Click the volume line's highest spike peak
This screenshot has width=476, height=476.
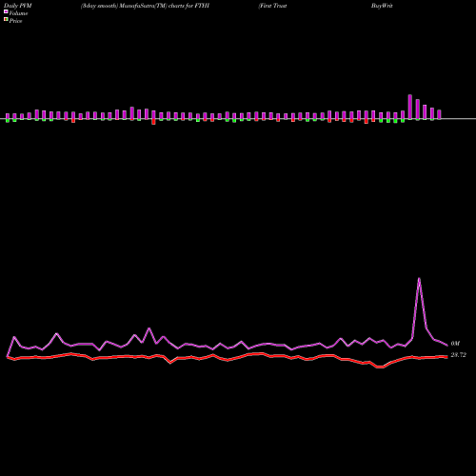tap(419, 279)
